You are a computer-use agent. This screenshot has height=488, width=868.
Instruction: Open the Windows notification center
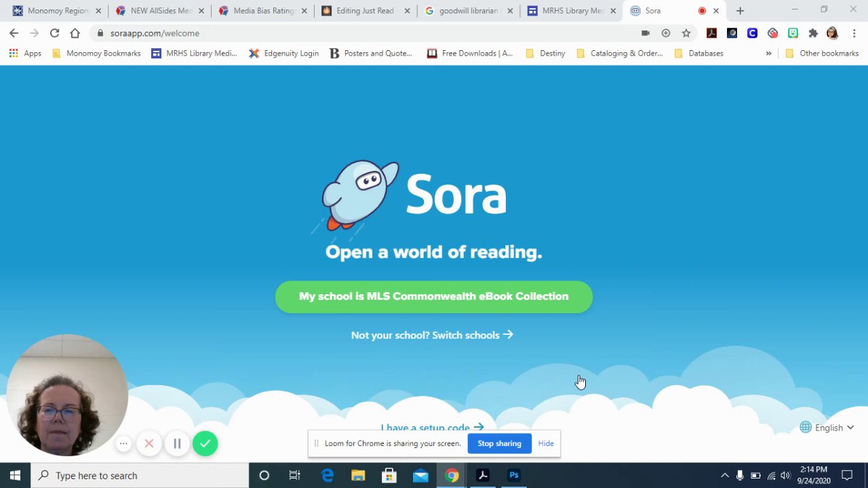pyautogui.click(x=847, y=475)
